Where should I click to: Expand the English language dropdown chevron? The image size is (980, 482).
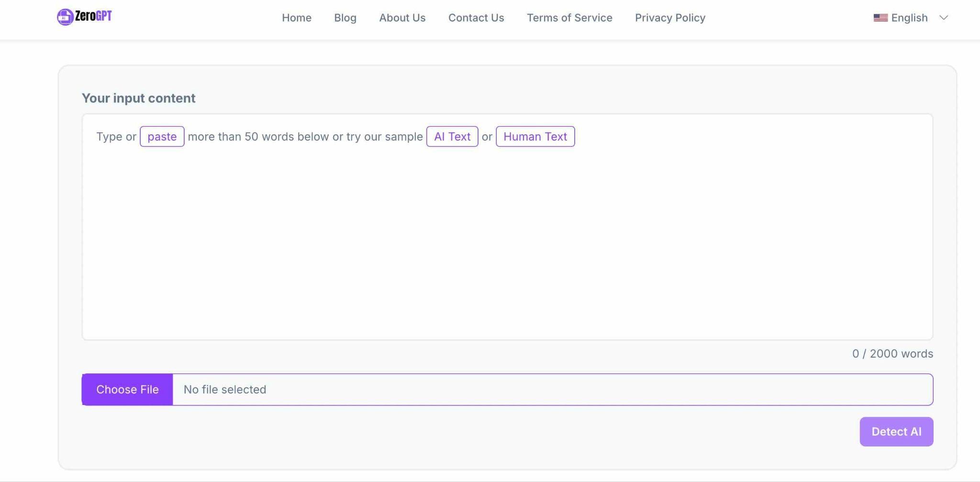pos(943,18)
